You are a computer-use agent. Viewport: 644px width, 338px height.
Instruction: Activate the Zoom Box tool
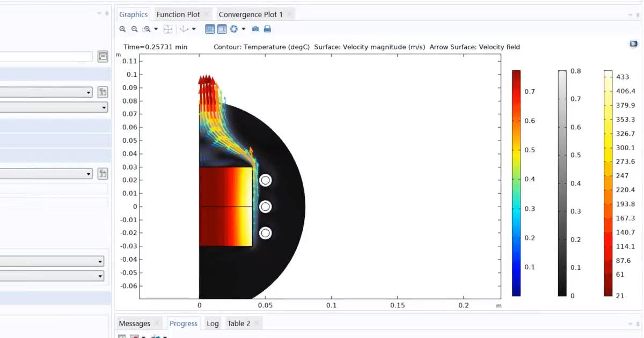146,29
